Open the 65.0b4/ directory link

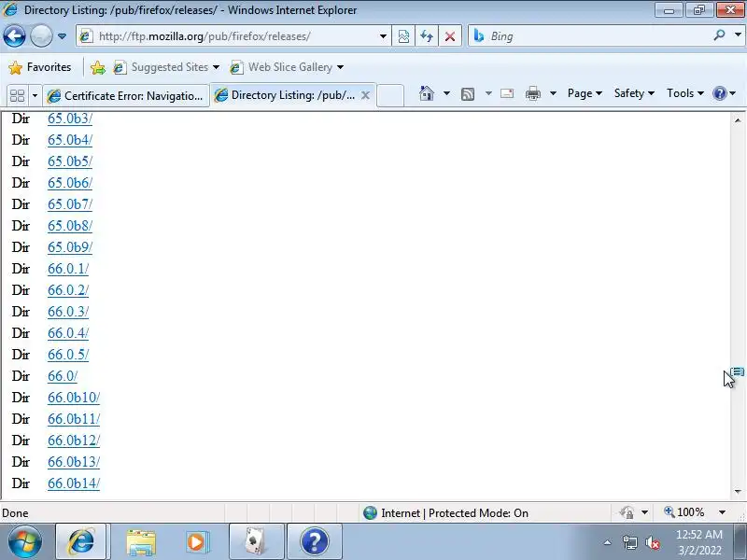(x=69, y=140)
